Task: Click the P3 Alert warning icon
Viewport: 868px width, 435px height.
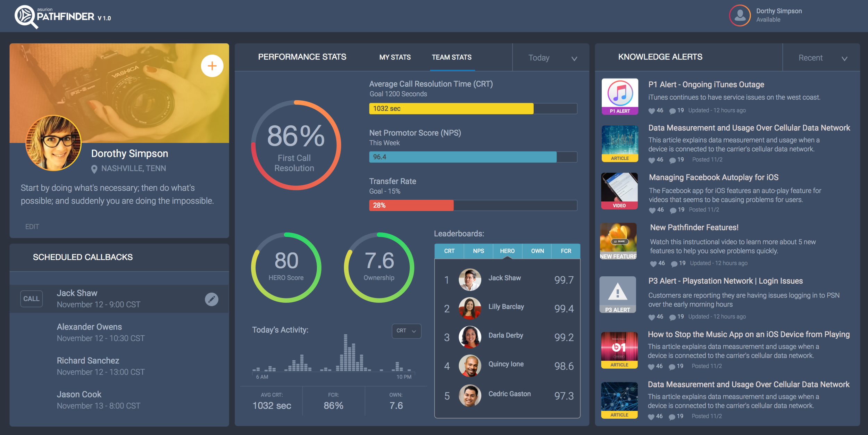Action: coord(618,295)
